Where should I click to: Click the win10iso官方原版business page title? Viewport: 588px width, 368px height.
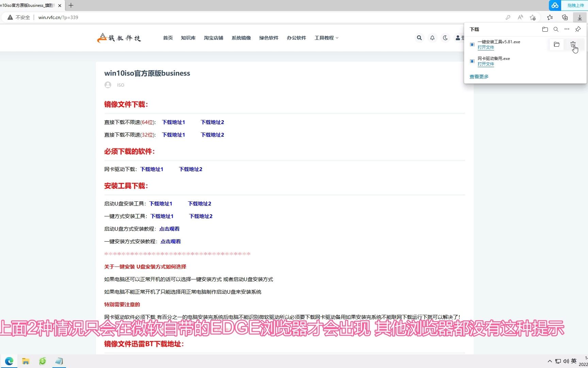[147, 73]
